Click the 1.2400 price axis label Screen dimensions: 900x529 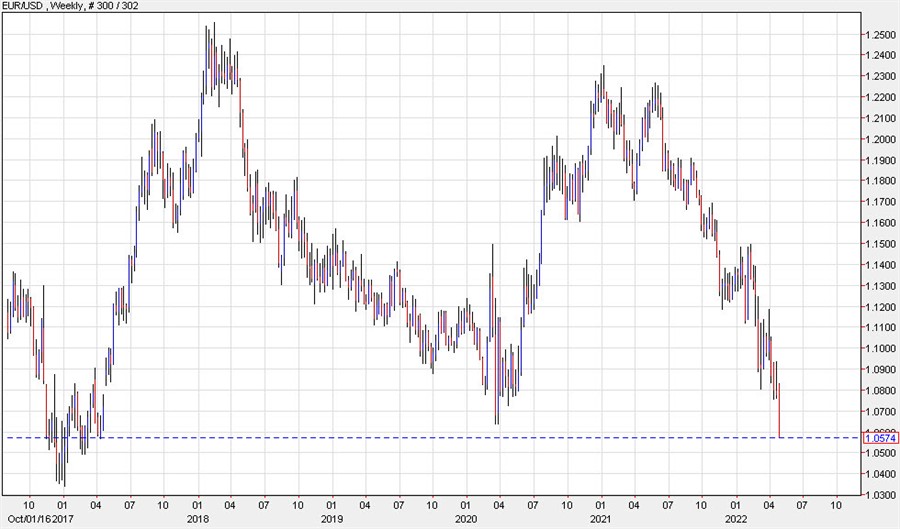pyautogui.click(x=882, y=56)
